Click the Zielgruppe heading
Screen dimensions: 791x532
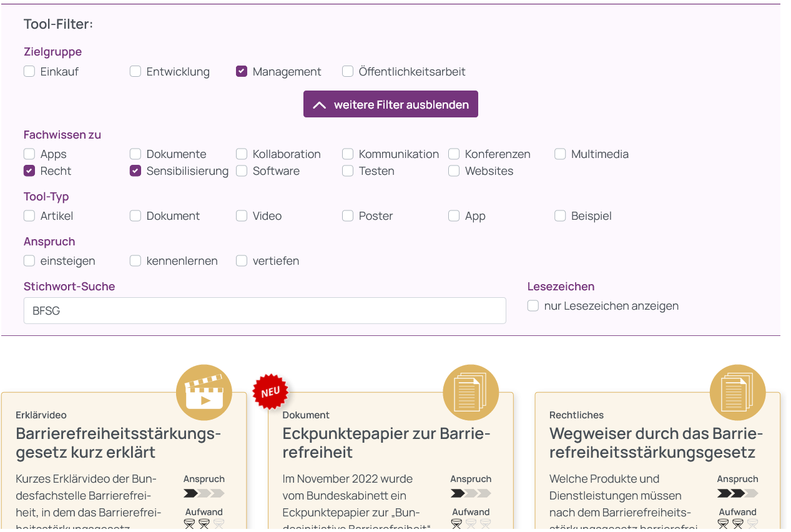tap(52, 52)
